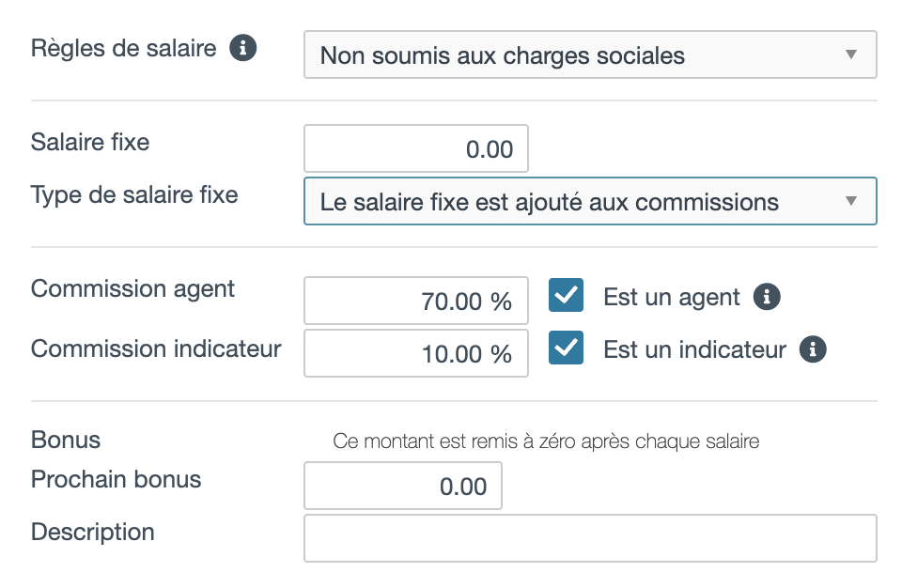Click the Type de salaire fixe label
The width and height of the screenshot is (902, 588).
134,195
